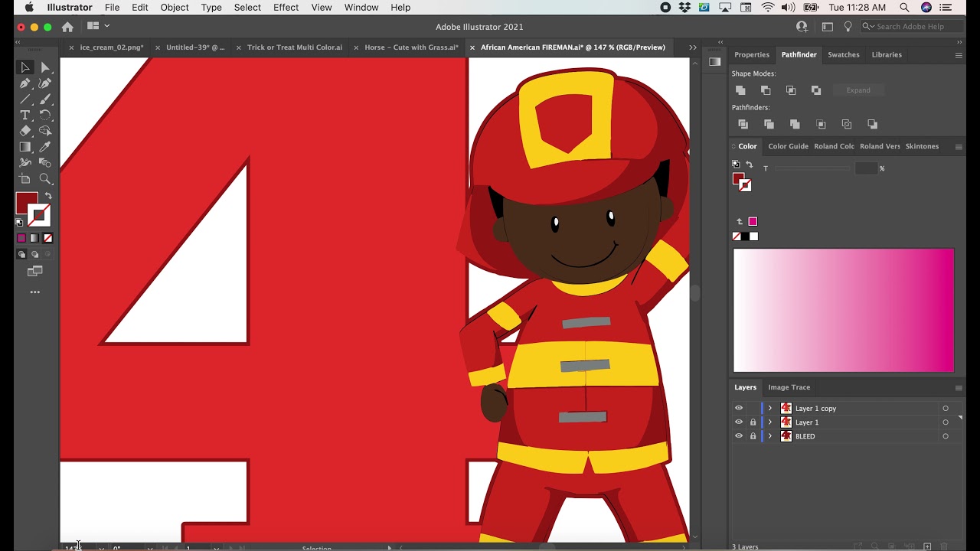Image resolution: width=980 pixels, height=551 pixels.
Task: Open the Color panel options menu
Action: click(x=958, y=146)
